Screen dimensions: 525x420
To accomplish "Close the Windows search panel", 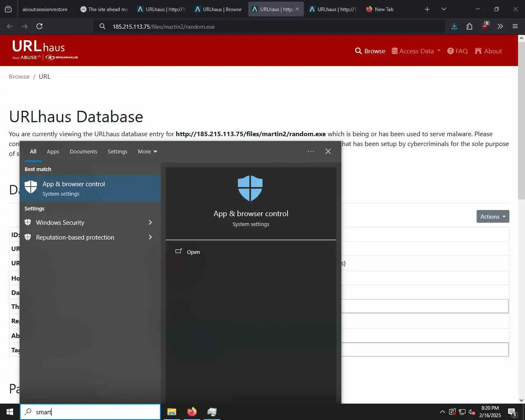I will click(x=328, y=151).
